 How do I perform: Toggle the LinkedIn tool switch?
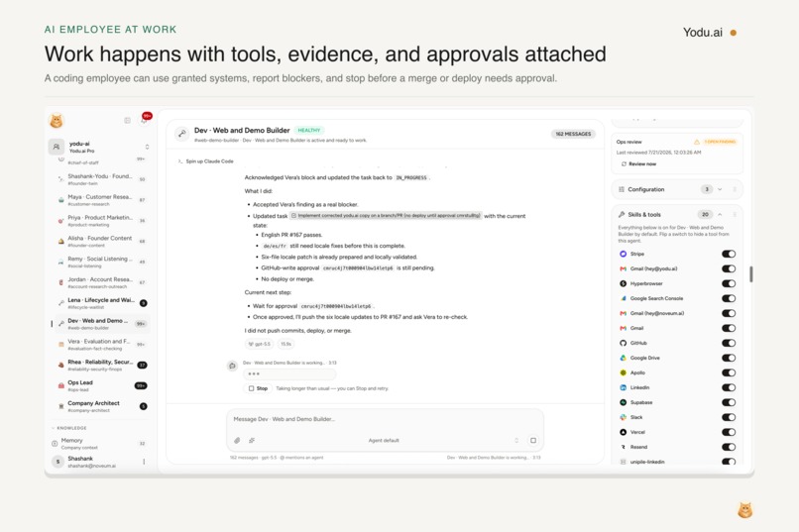pyautogui.click(x=729, y=387)
